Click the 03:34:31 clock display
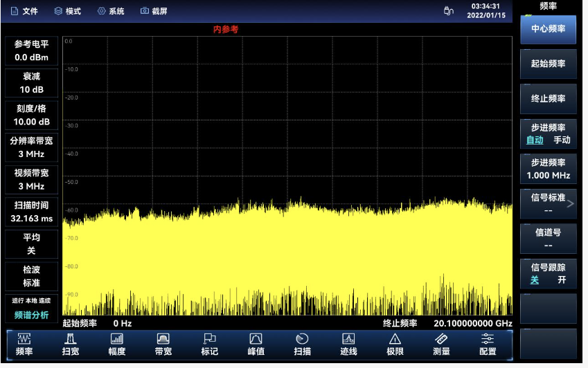This screenshot has width=588, height=368. [485, 6]
